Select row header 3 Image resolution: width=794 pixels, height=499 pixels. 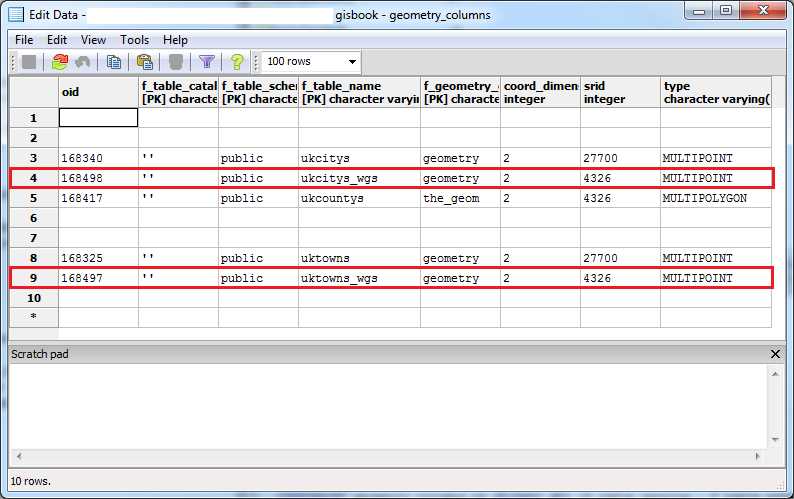[33, 158]
